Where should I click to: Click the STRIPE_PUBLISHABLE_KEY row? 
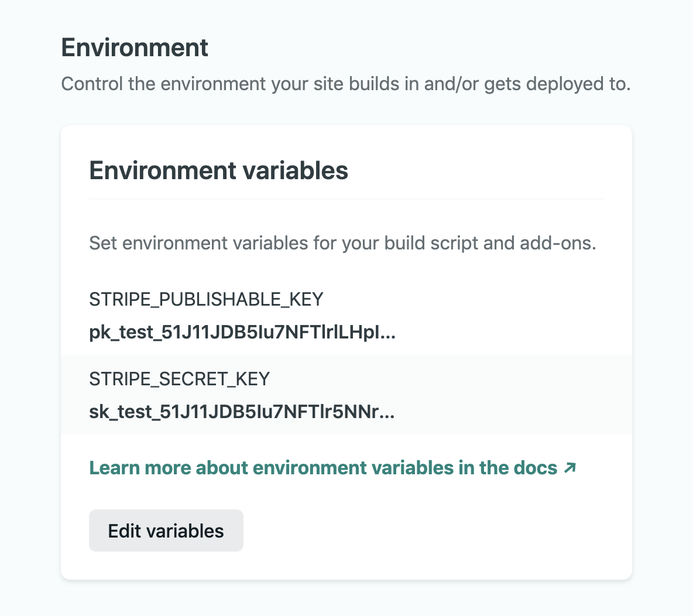tap(346, 316)
